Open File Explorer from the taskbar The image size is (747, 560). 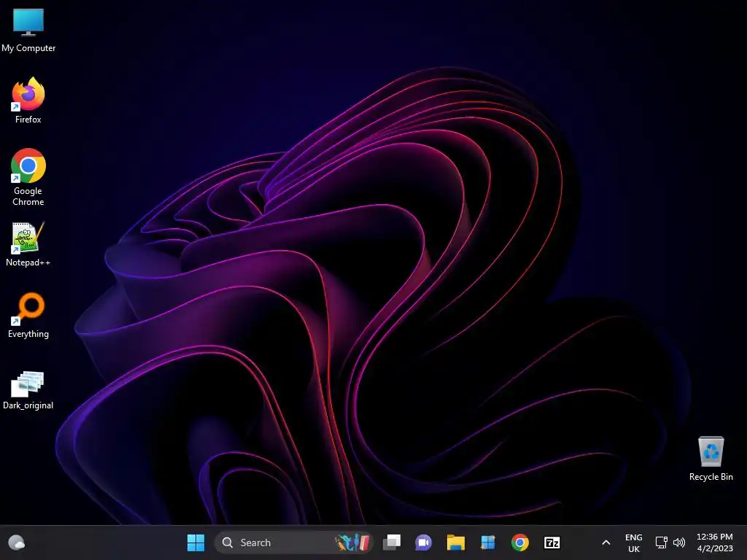click(455, 542)
